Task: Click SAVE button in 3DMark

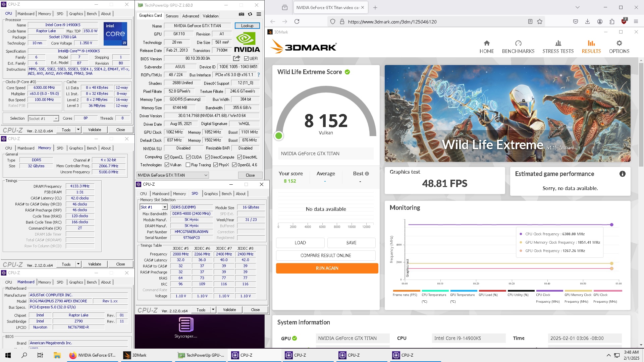Action: [x=351, y=243]
